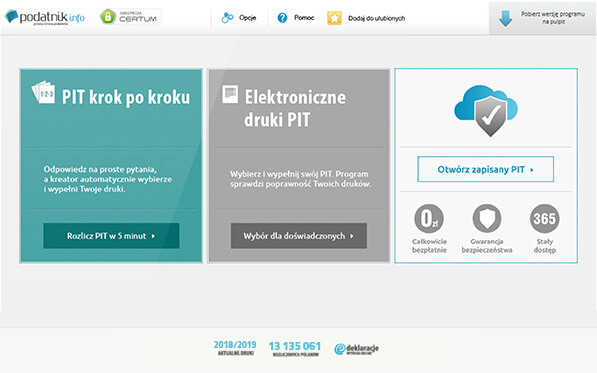
Task: Click the security guarantee shield icon
Action: (x=487, y=218)
